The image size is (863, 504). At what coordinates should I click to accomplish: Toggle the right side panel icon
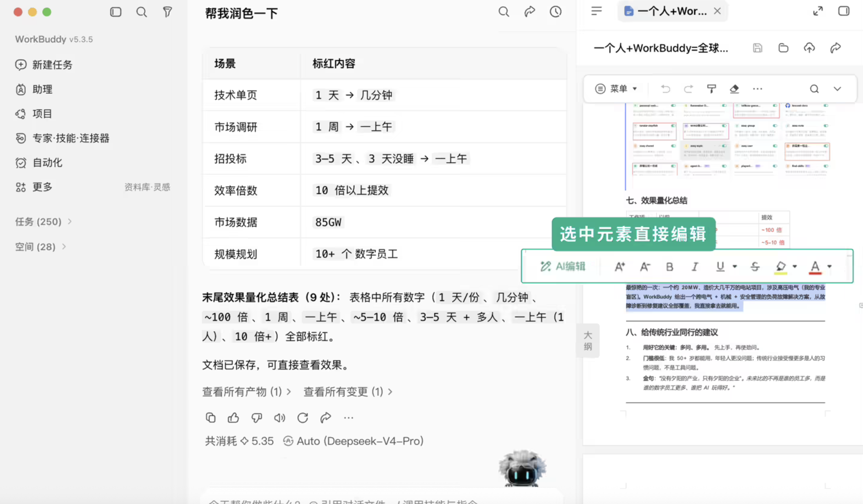click(x=844, y=11)
